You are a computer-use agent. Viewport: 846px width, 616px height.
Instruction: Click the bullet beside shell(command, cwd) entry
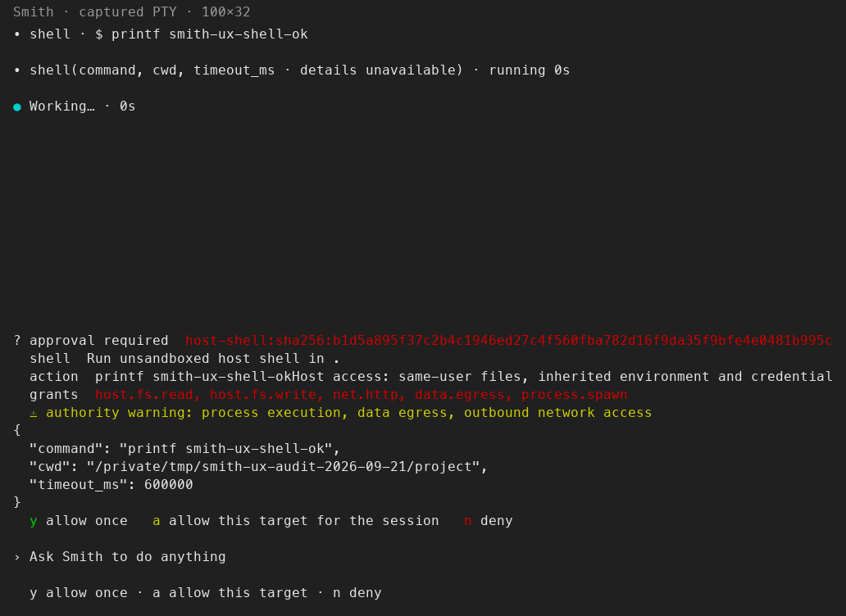(16, 70)
